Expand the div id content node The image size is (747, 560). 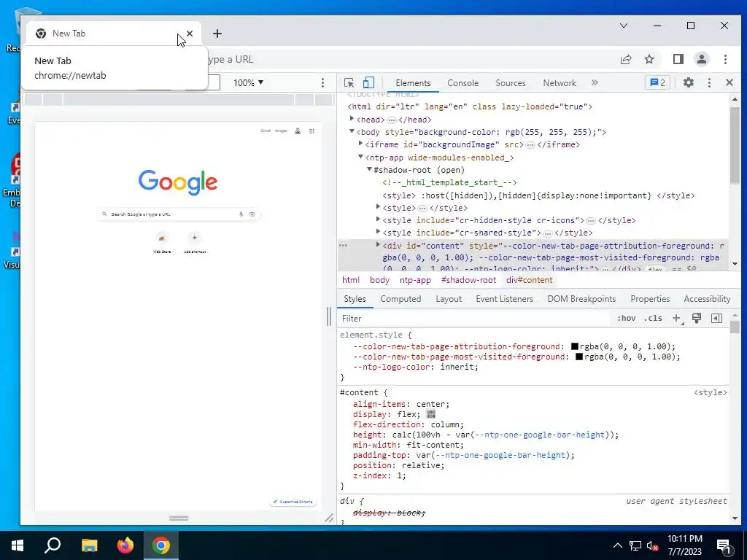pyautogui.click(x=379, y=245)
